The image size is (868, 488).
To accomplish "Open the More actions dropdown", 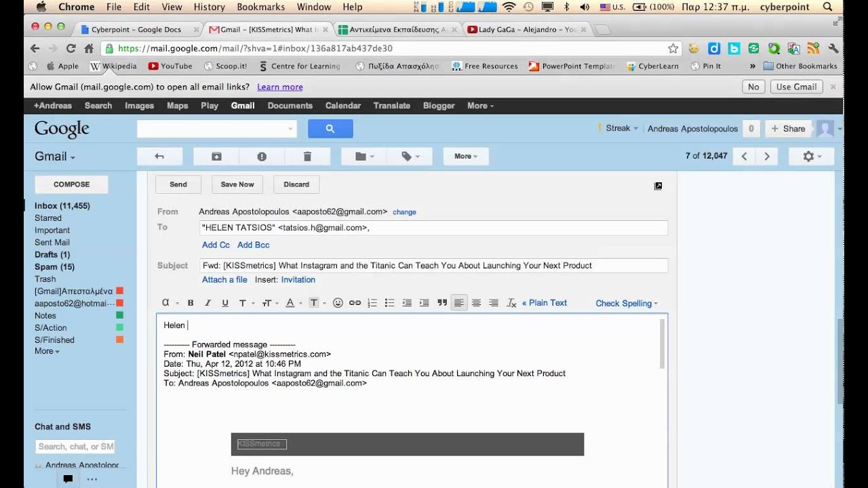I will [x=466, y=157].
